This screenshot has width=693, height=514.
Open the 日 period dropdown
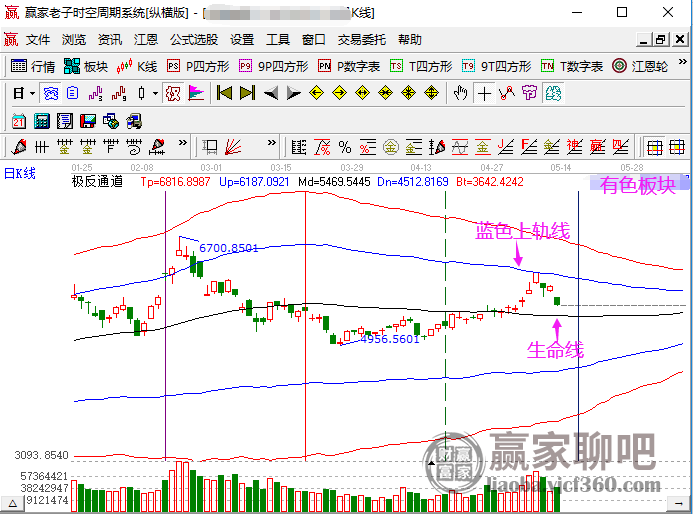click(24, 93)
